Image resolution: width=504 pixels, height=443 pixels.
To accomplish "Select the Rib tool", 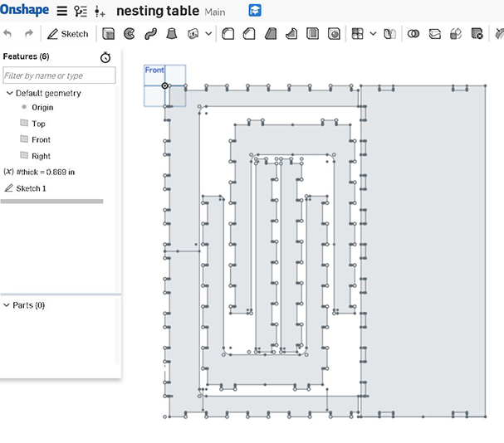I will click(291, 34).
